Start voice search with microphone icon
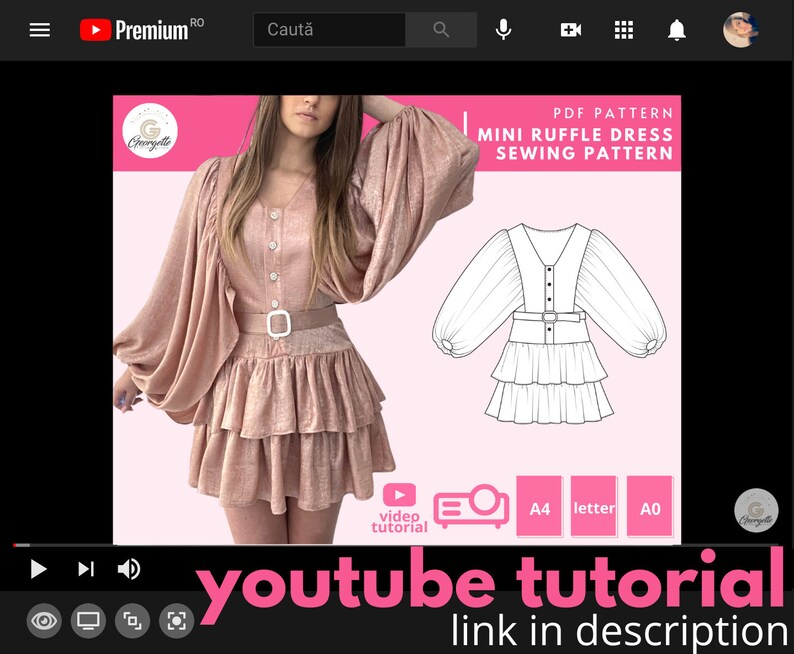The width and height of the screenshot is (794, 654). click(503, 30)
